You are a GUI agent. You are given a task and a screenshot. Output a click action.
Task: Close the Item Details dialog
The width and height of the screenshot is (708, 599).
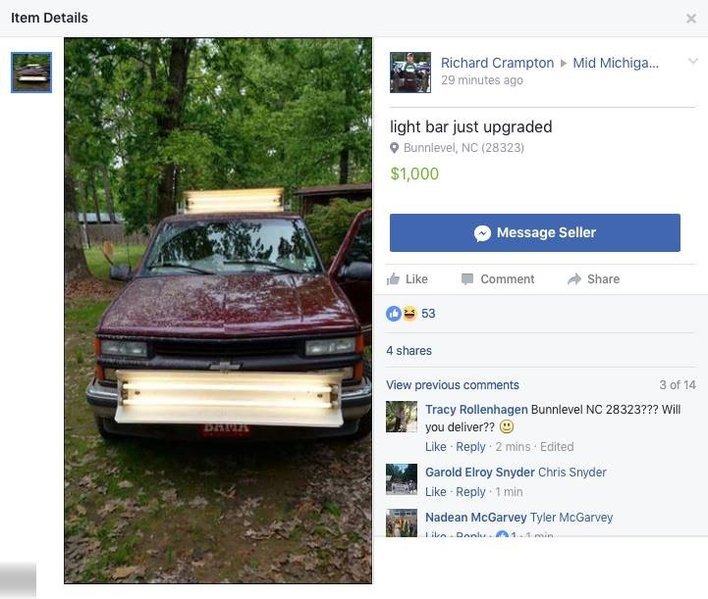click(691, 18)
